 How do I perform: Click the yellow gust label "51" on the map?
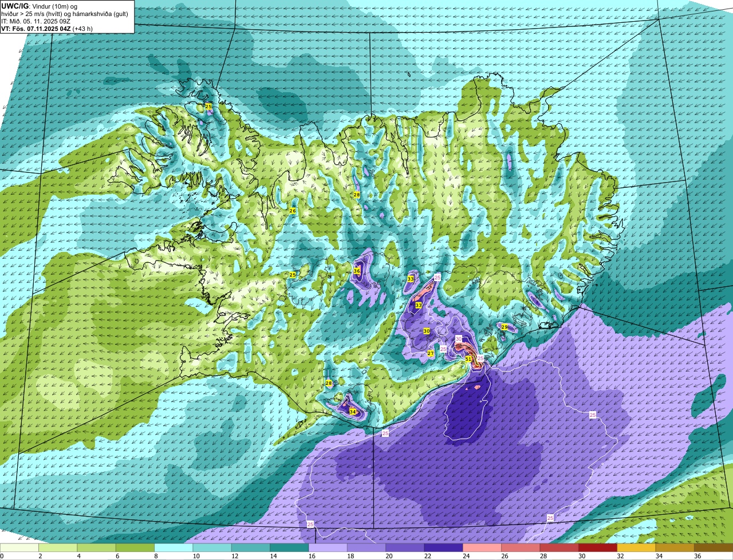[x=468, y=359]
